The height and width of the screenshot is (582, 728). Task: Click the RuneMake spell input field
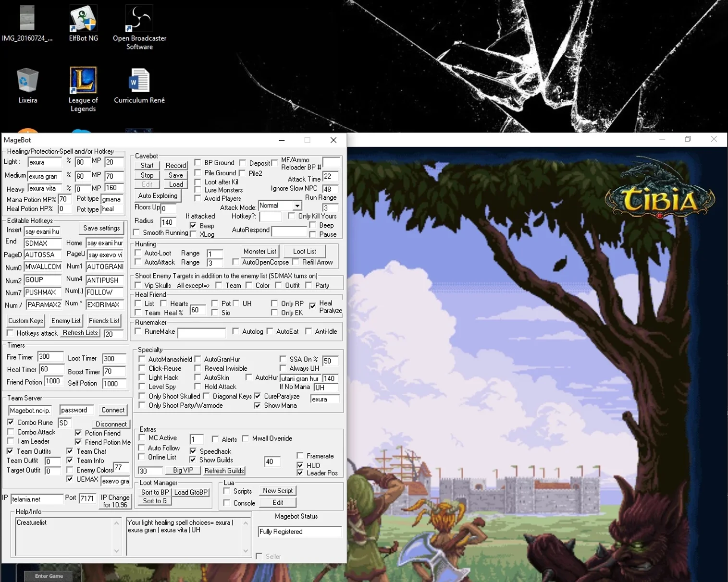click(202, 332)
